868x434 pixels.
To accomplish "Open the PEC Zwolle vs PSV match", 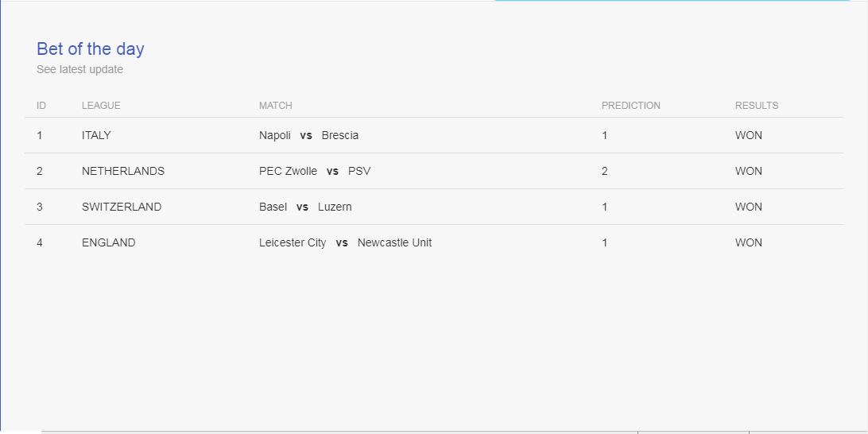I will point(315,171).
